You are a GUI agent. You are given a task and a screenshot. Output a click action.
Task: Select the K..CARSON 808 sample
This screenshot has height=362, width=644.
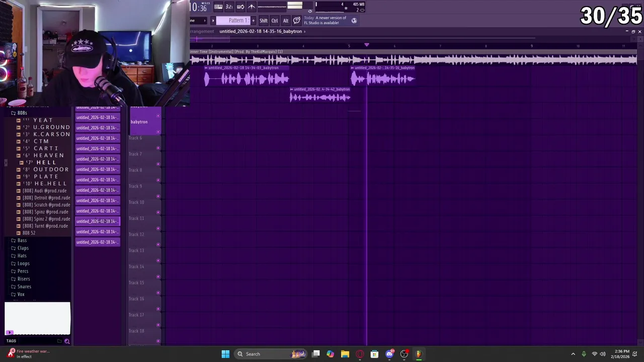[x=43, y=134]
